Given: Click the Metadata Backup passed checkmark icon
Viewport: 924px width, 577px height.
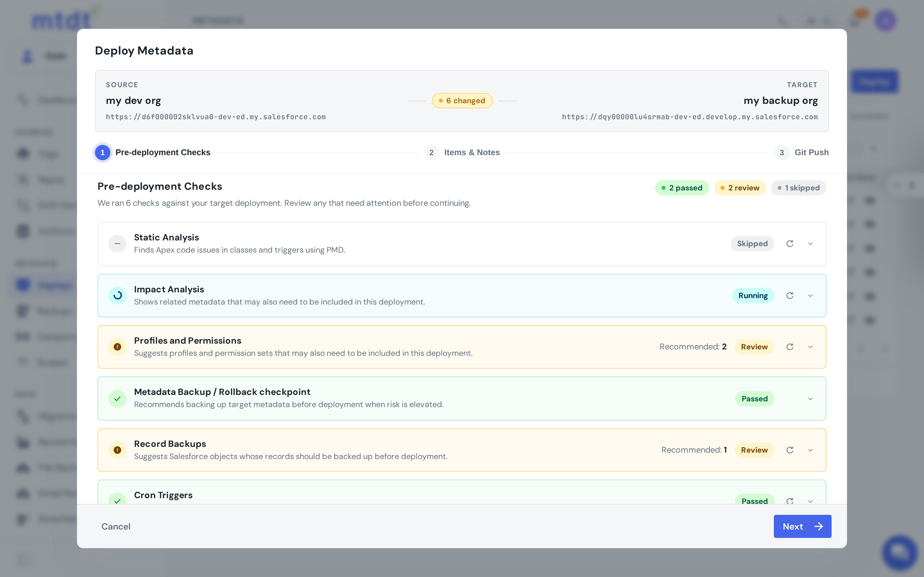Looking at the screenshot, I should pos(117,398).
